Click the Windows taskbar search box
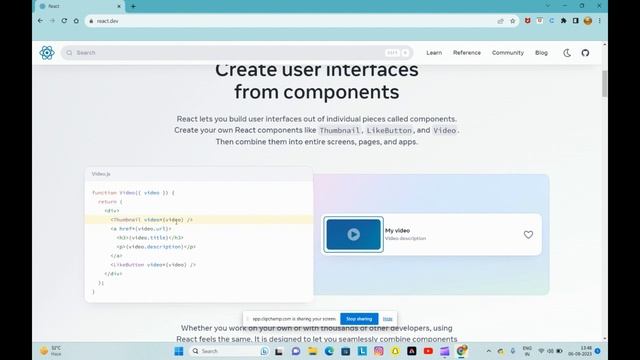This screenshot has width=640, height=360. pos(230,351)
